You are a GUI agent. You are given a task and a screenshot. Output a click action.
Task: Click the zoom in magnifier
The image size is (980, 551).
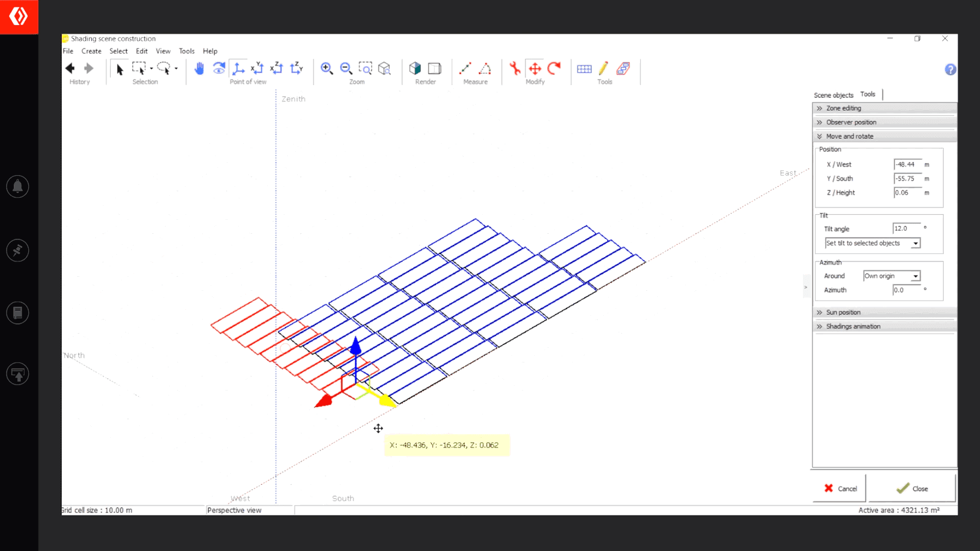(327, 68)
